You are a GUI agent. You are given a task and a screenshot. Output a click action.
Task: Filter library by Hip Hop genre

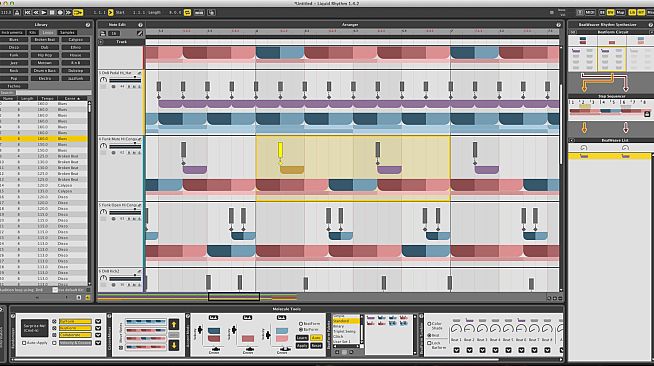click(45, 55)
